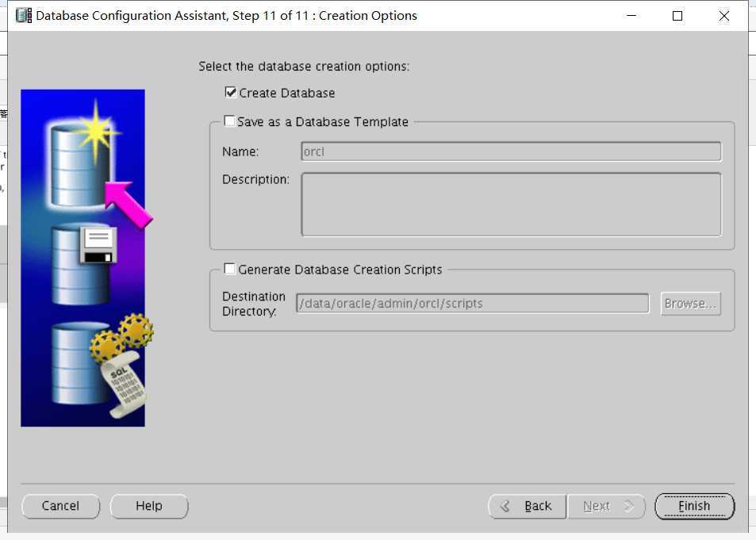The width and height of the screenshot is (756, 540).
Task: Open the Browse directory dialog
Action: click(x=690, y=303)
